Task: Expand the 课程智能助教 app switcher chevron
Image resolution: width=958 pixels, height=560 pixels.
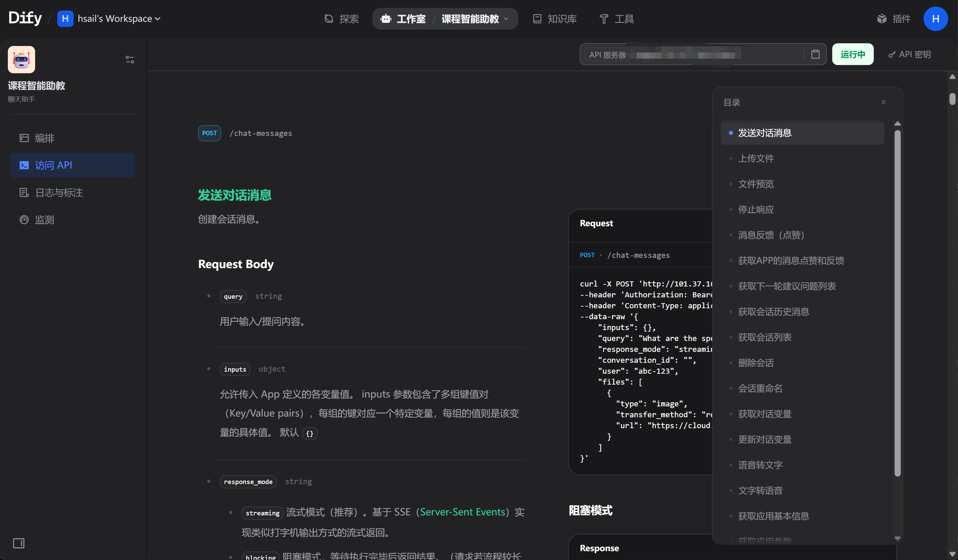Action: tap(506, 19)
